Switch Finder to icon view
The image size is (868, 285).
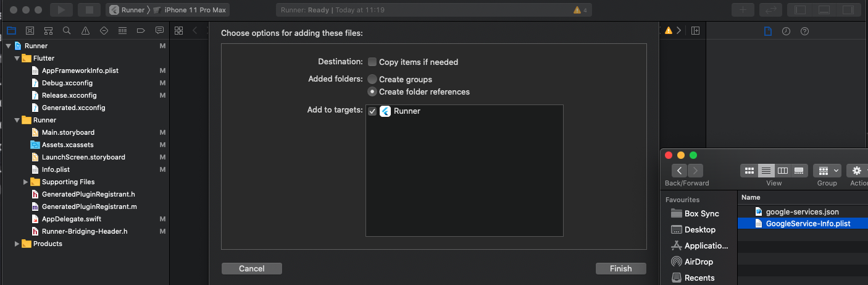(749, 171)
